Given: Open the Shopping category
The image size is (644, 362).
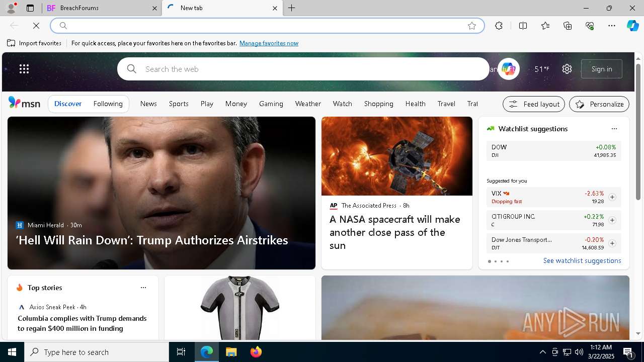Looking at the screenshot, I should tap(378, 104).
